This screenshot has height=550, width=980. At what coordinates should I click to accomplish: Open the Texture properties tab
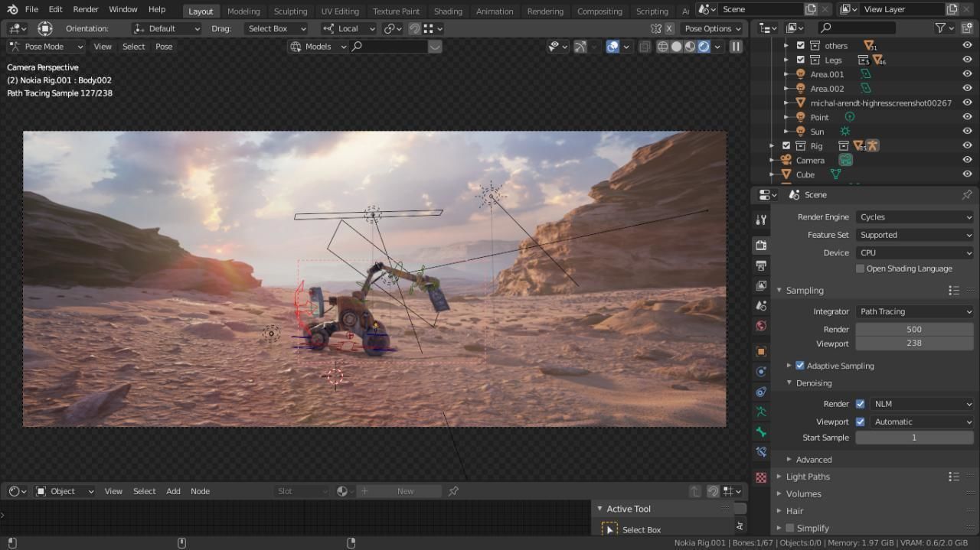[761, 477]
